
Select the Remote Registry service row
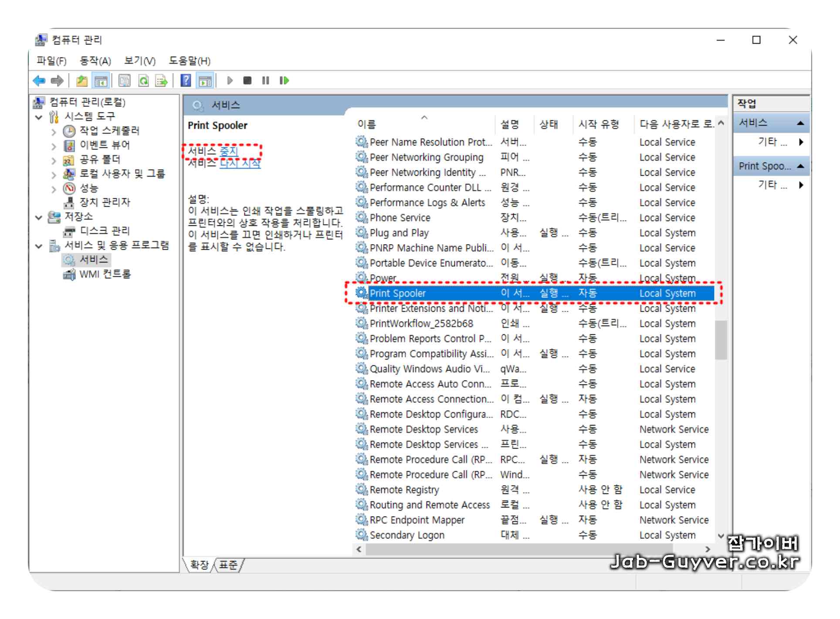pos(404,490)
